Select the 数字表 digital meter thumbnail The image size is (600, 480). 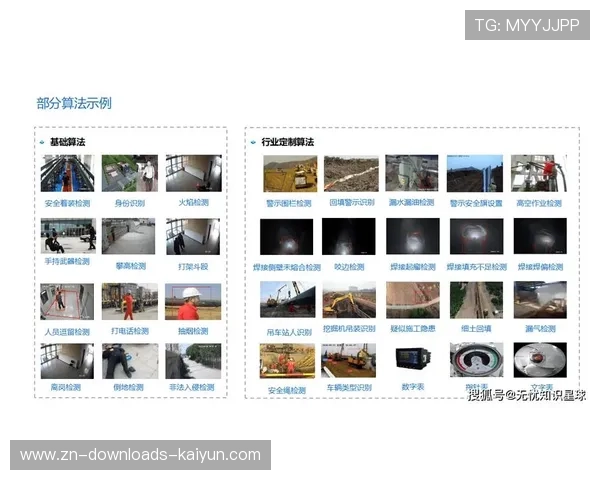click(x=413, y=358)
